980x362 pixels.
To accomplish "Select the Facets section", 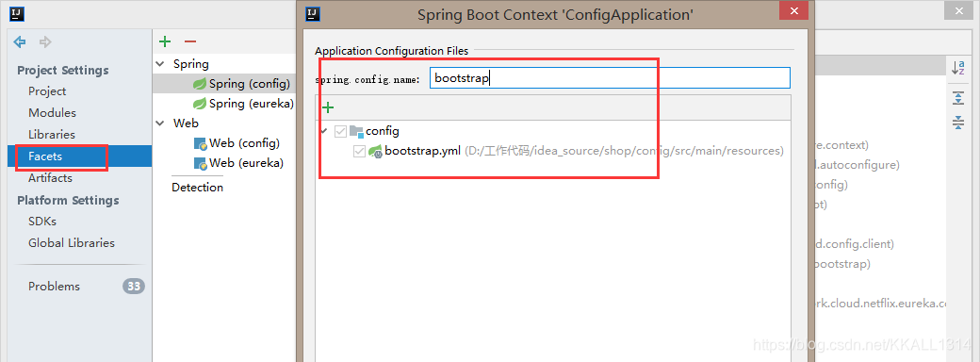I will pyautogui.click(x=79, y=156).
